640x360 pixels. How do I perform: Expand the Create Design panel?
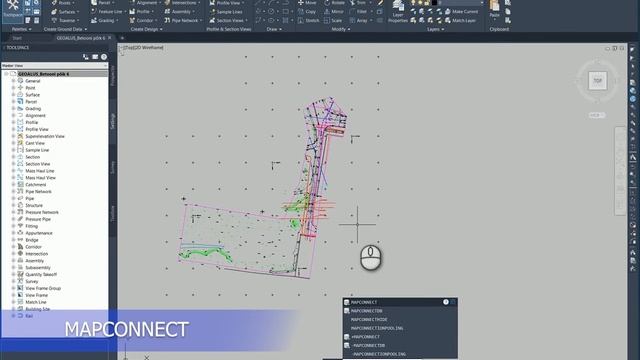coord(146,29)
